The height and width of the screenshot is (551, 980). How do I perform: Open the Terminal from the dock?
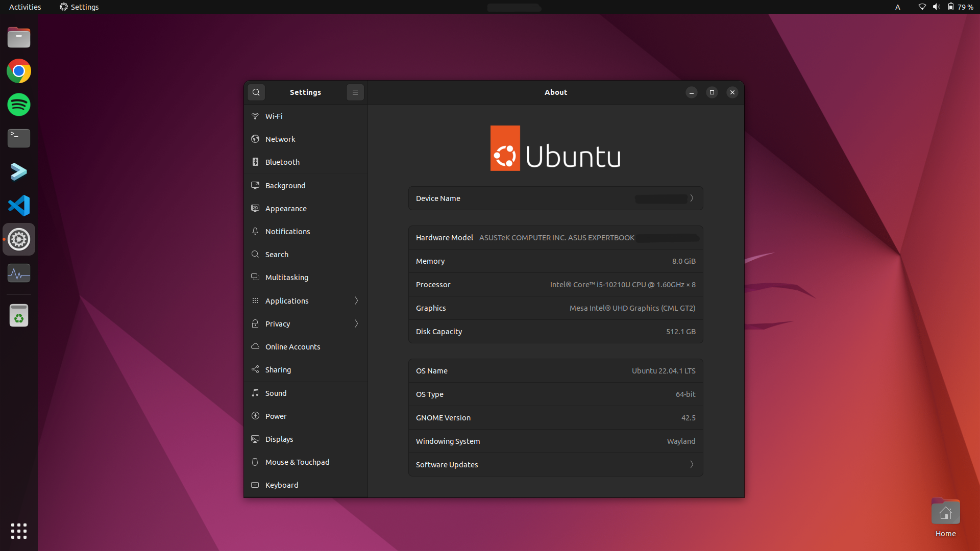pyautogui.click(x=18, y=138)
